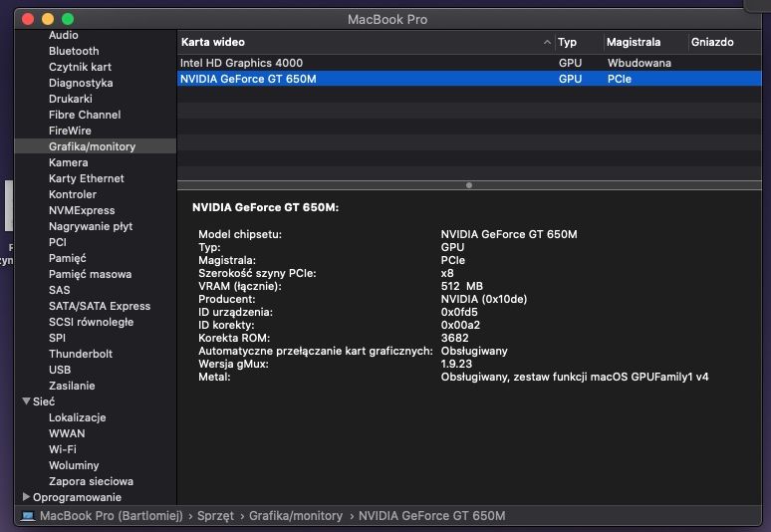Select Karty Ethernet in sidebar

coord(86,178)
